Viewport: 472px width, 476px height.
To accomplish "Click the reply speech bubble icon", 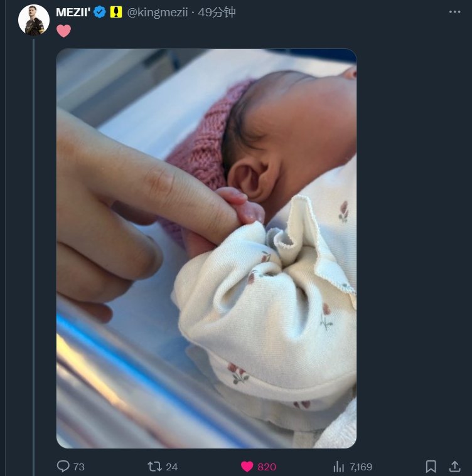I will 63,466.
